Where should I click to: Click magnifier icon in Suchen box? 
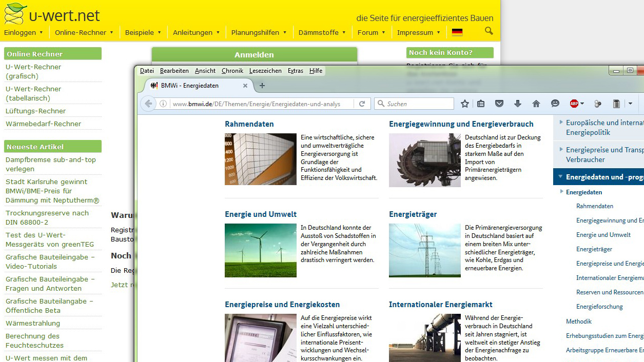(x=381, y=104)
